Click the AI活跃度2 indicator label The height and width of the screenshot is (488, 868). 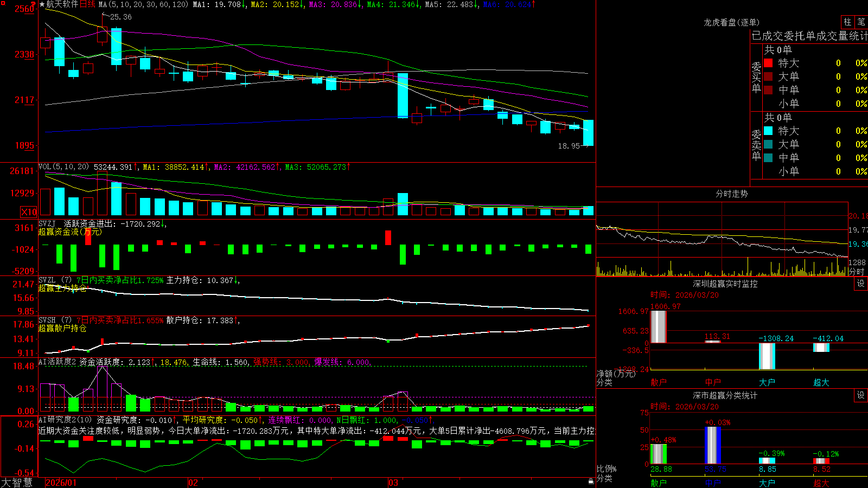58,362
